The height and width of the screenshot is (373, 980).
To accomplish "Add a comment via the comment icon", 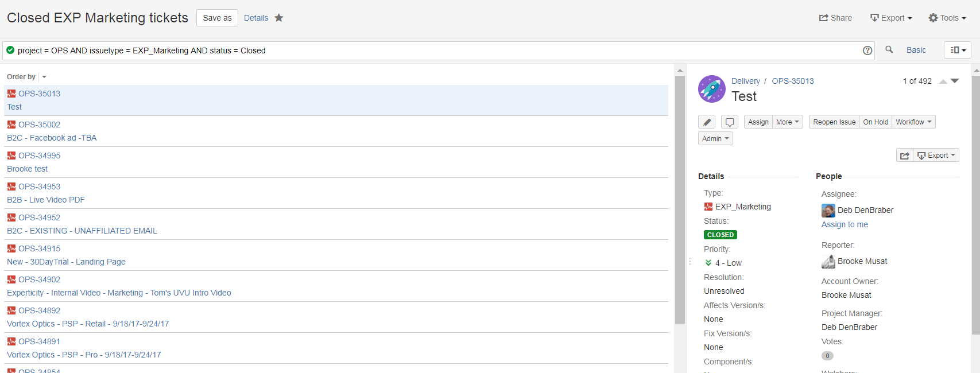I will click(729, 122).
